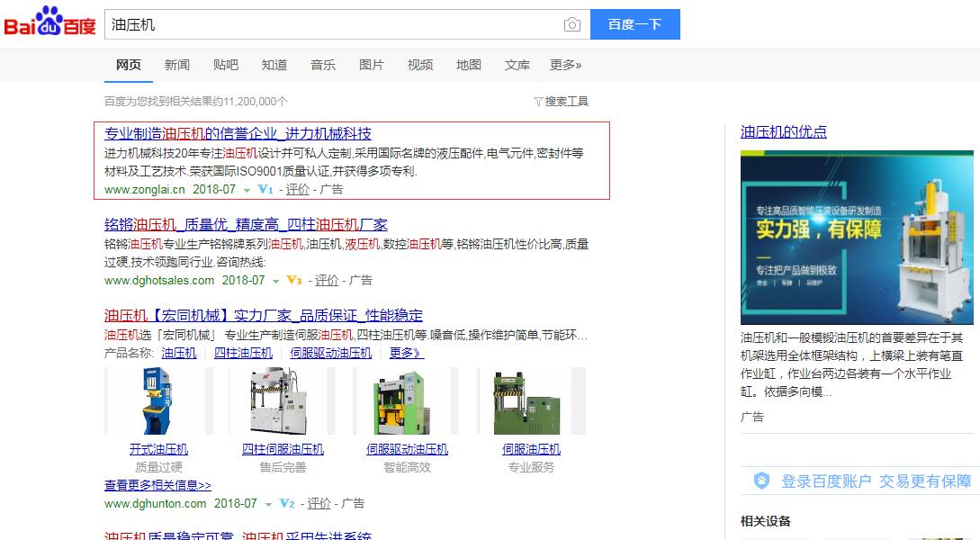Screen dimensions: 980x540
Task: Open the 伺服驱动油压机 product thumbnail
Action: click(x=407, y=400)
